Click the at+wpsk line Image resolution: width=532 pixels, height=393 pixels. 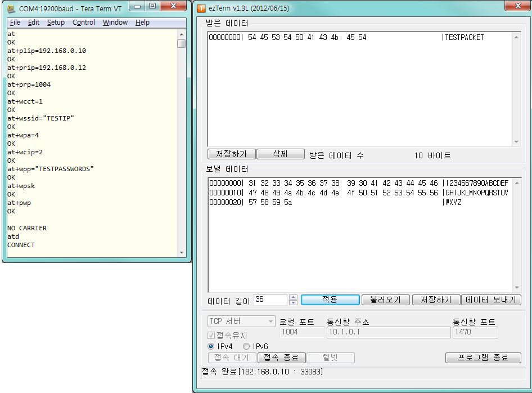click(21, 186)
